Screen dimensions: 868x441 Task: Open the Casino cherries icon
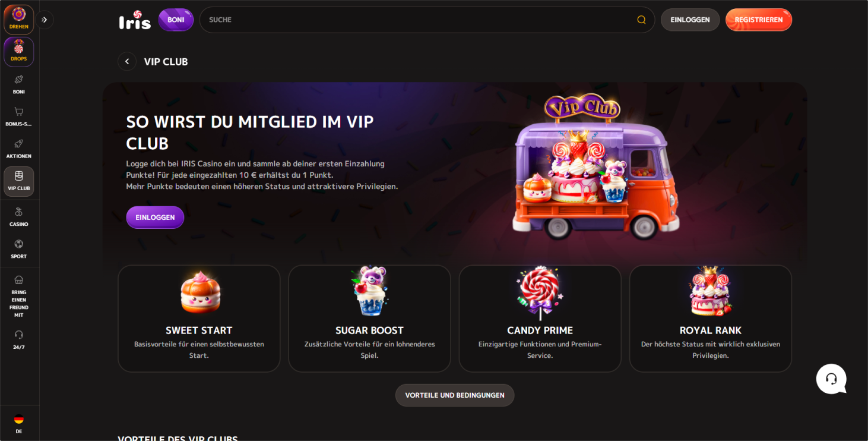coord(19,217)
